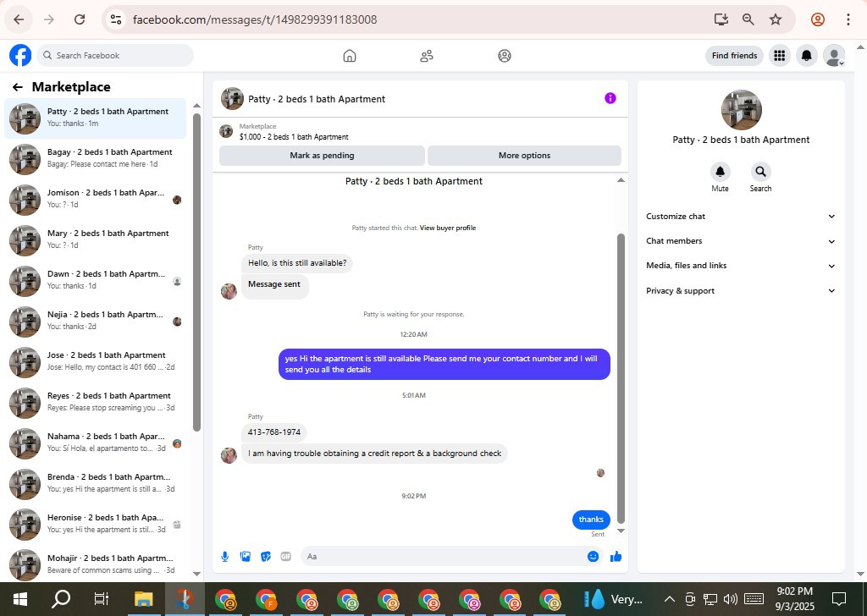This screenshot has height=616, width=867.
Task: Click the Mark as pending button
Action: pos(322,156)
